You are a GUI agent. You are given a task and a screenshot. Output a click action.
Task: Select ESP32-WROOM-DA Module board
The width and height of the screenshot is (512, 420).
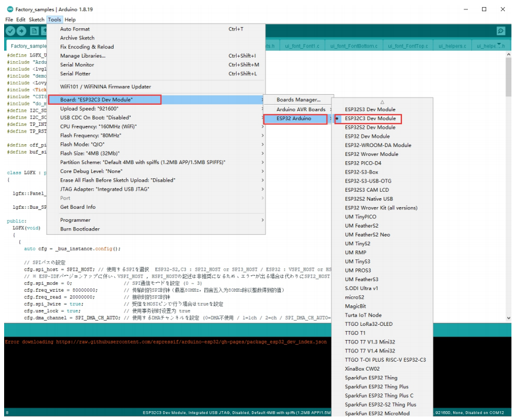click(382, 145)
